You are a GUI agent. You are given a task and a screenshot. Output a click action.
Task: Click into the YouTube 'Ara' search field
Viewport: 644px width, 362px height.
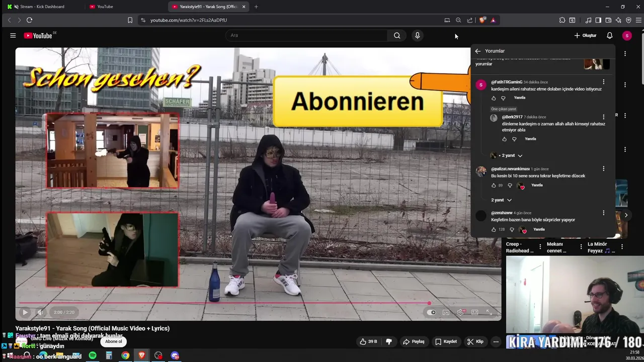[x=307, y=35]
